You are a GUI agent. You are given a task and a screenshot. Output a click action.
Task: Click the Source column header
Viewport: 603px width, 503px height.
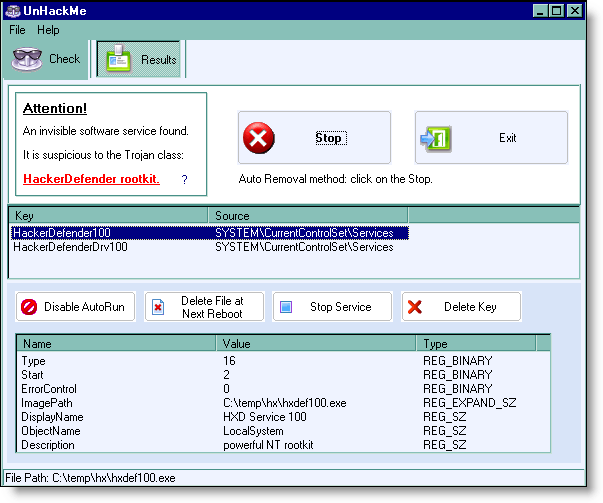(307, 216)
